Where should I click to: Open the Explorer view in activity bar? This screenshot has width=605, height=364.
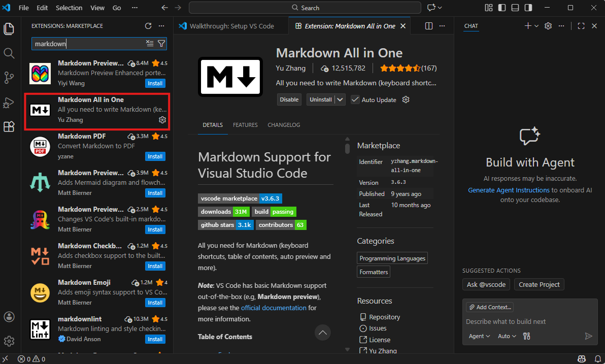[9, 29]
